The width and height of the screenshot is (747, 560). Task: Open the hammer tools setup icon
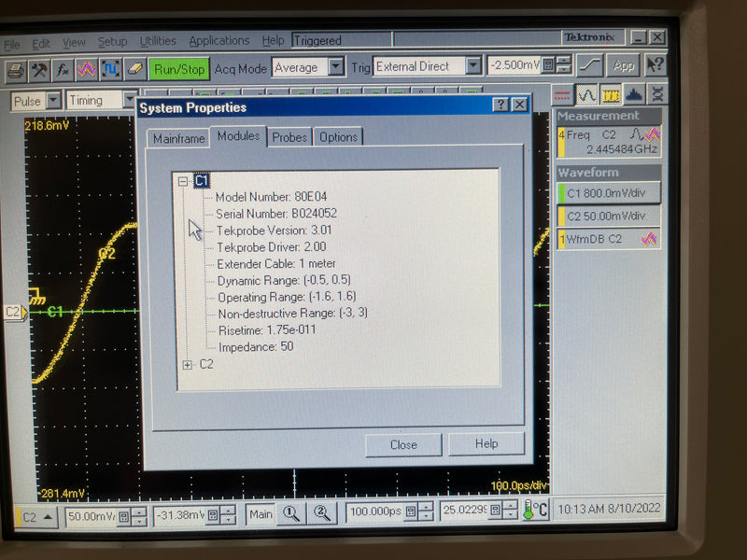39,71
